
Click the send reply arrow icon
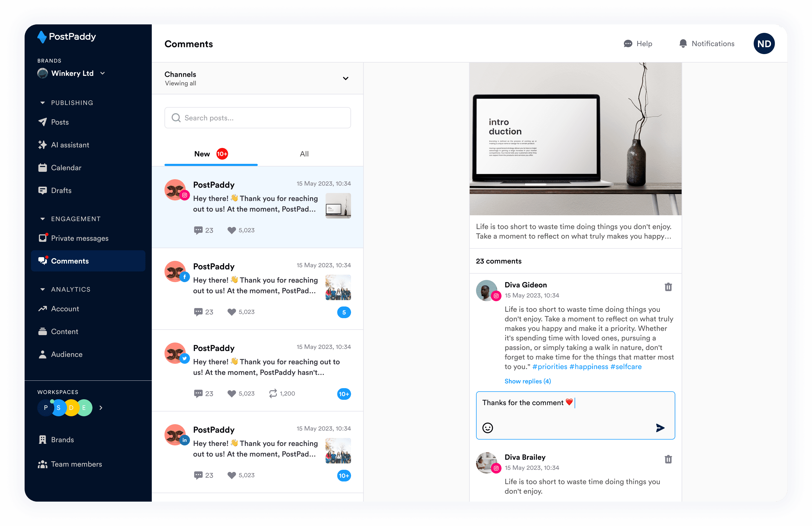[660, 428]
